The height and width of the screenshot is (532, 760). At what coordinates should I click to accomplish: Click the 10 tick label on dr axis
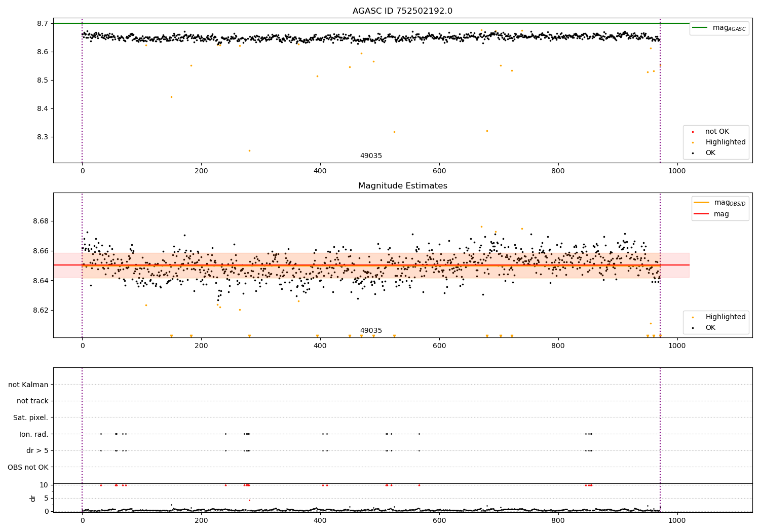tap(44, 485)
